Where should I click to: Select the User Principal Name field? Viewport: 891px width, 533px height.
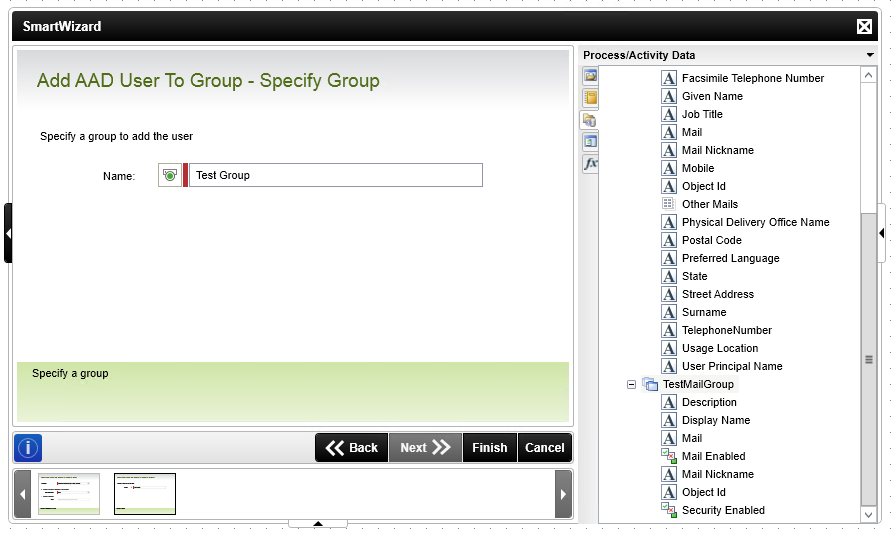[x=732, y=367]
